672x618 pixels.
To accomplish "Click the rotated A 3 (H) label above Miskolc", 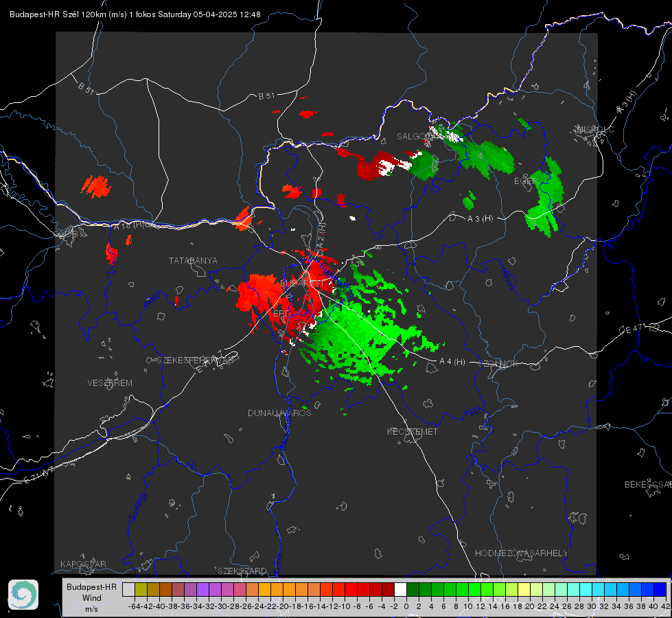I will pyautogui.click(x=627, y=102).
